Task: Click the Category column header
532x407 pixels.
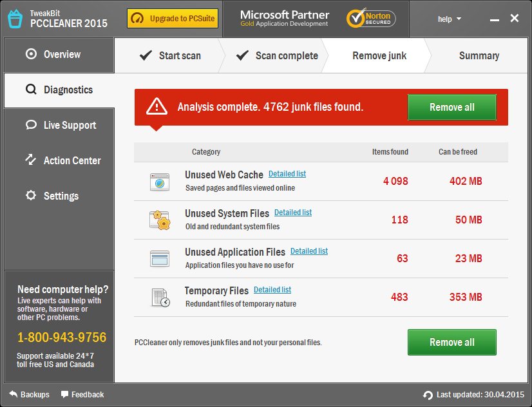Action: (x=206, y=151)
